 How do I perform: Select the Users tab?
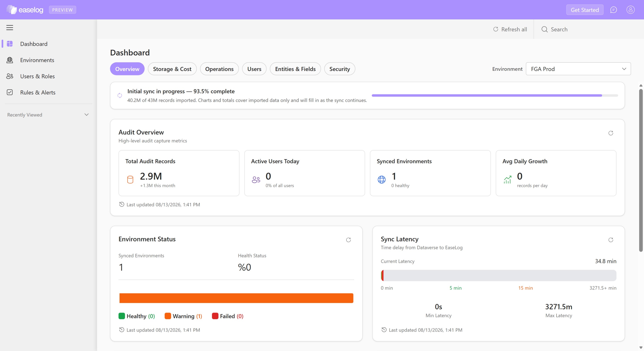click(254, 69)
